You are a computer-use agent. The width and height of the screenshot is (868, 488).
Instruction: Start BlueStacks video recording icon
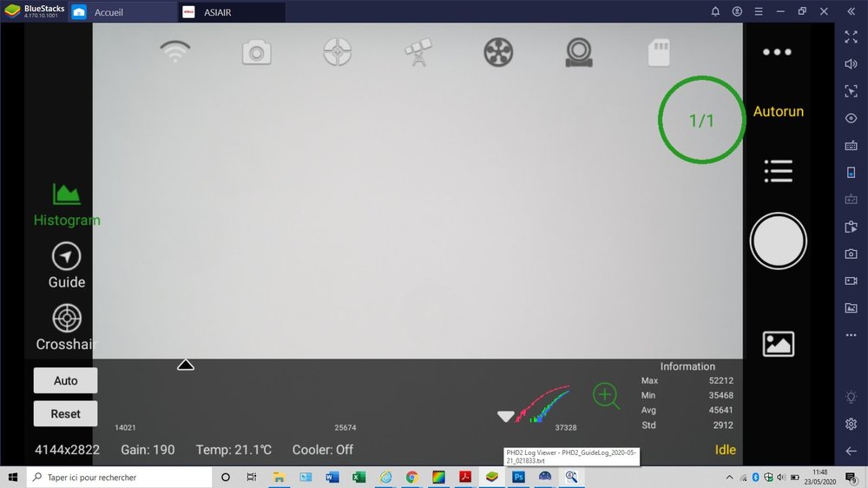tap(851, 280)
